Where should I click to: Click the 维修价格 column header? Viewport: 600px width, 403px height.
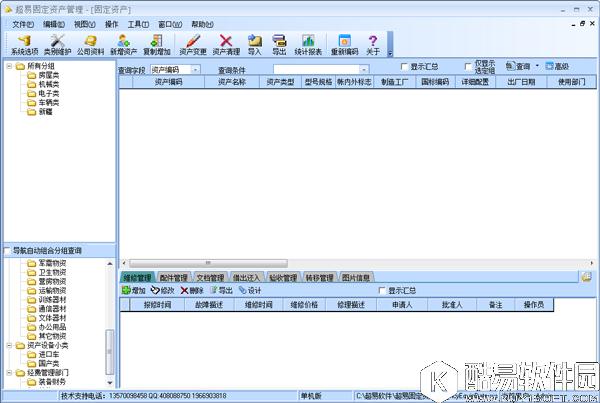(x=304, y=305)
